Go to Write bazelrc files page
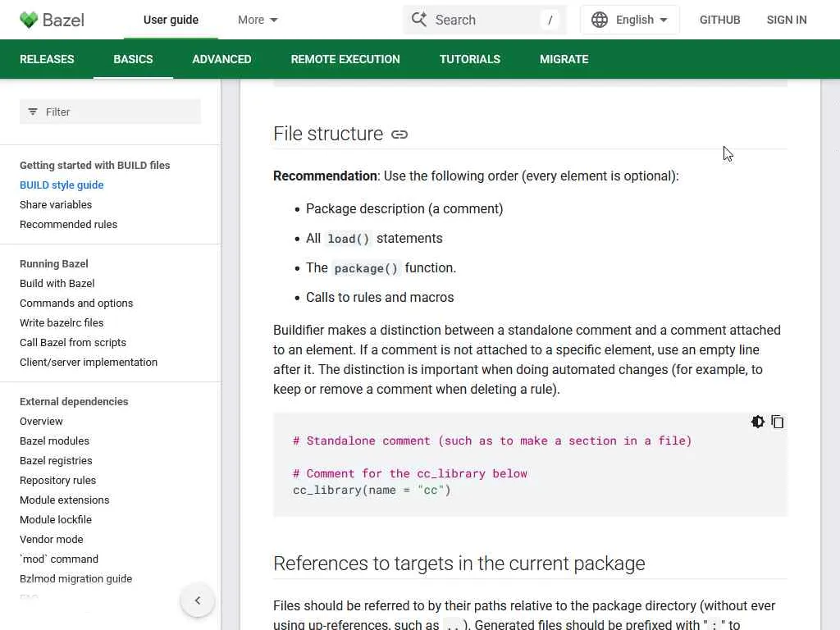The width and height of the screenshot is (840, 630). (x=62, y=322)
